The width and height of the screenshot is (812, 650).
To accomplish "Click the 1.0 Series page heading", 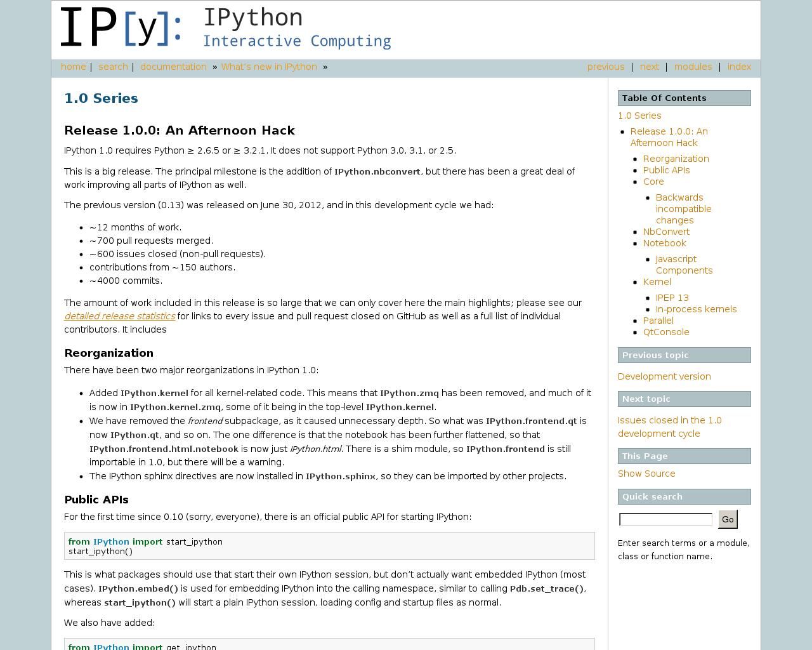I will click(x=101, y=98).
